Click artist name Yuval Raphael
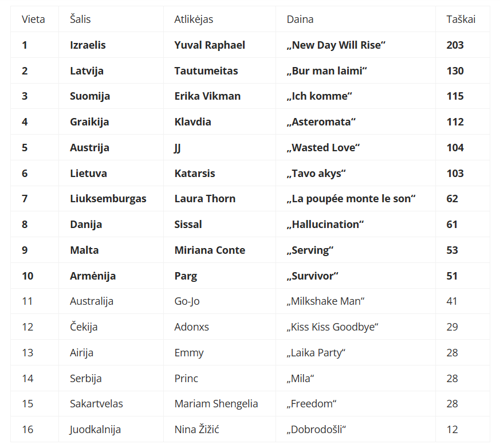This screenshot has height=448, width=500. pos(210,45)
